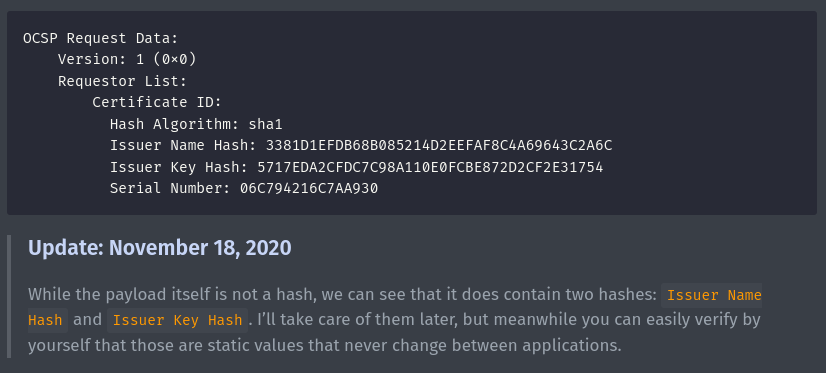Click the "Requestor List:" code line
Viewport: 826px width, 373px height.
(122, 82)
